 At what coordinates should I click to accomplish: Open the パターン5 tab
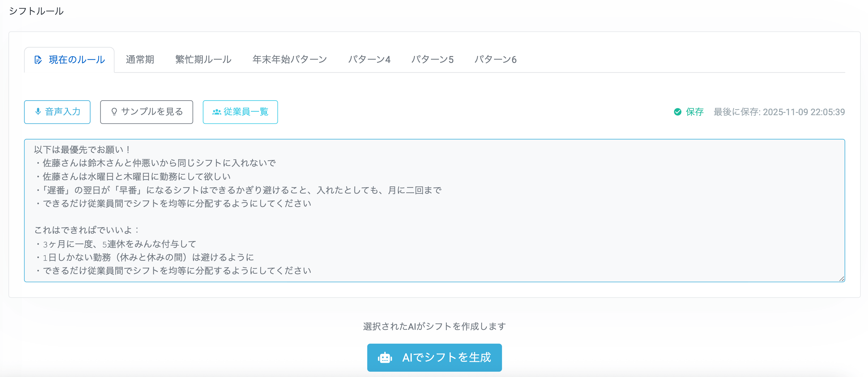(433, 59)
